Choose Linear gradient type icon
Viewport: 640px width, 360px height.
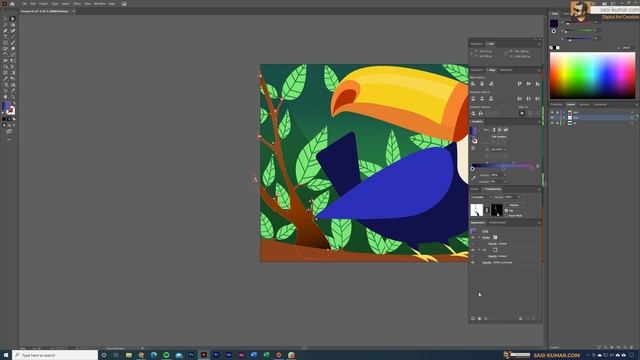[493, 130]
